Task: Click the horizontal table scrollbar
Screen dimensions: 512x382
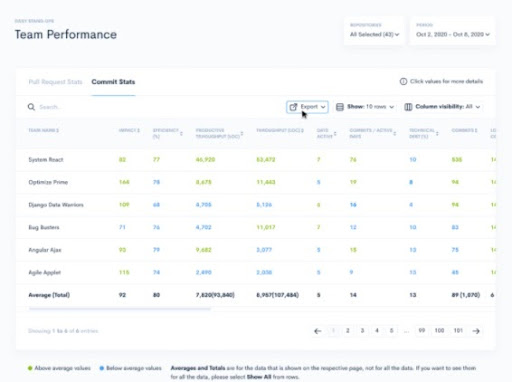Action: [x=120, y=309]
